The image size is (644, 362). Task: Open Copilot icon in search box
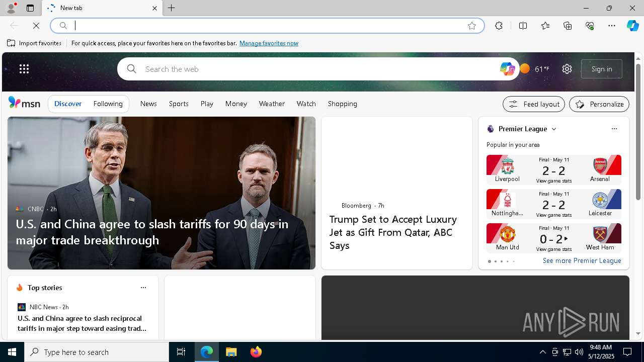[x=507, y=69]
